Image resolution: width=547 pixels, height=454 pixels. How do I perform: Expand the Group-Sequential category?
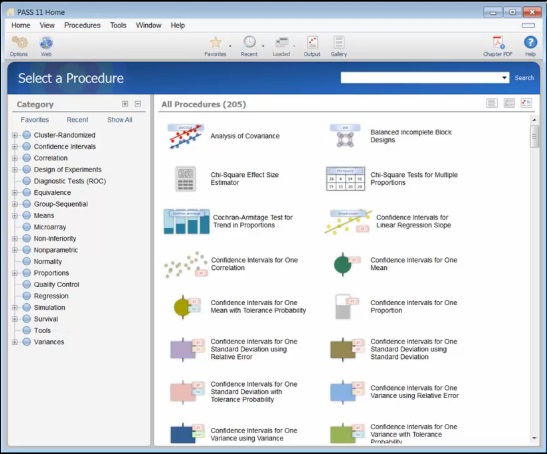point(15,204)
